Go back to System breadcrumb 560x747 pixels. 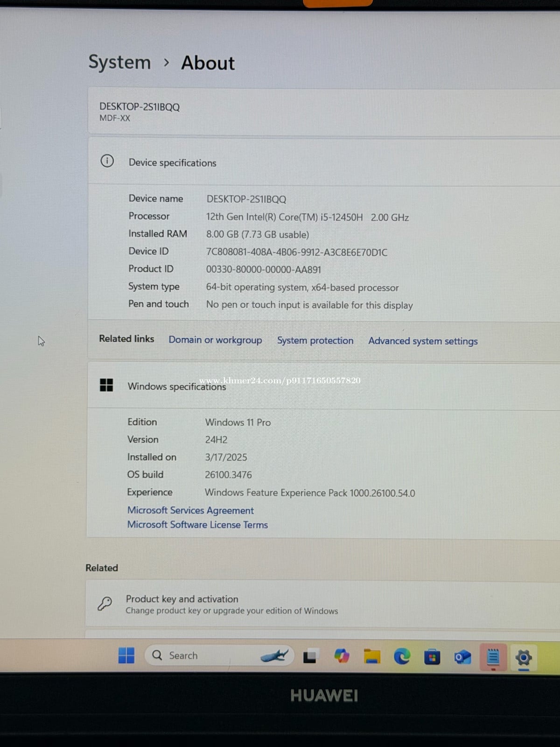pos(119,62)
